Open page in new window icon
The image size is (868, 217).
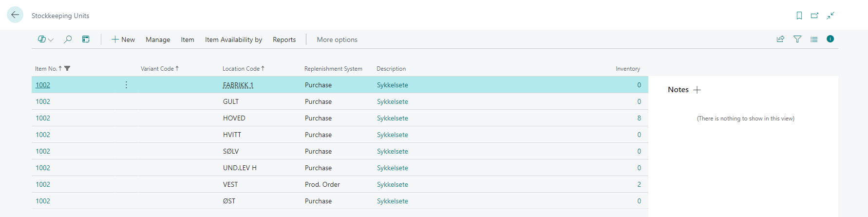pos(814,16)
